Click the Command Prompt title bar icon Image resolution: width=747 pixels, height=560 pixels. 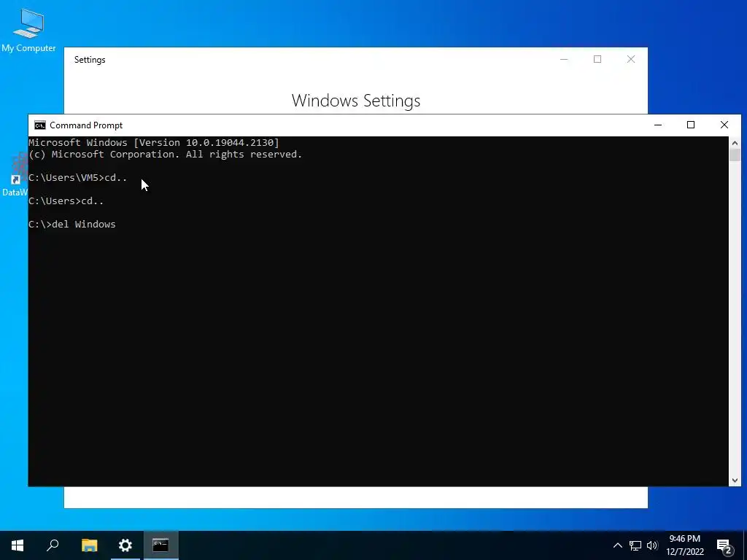tap(40, 125)
